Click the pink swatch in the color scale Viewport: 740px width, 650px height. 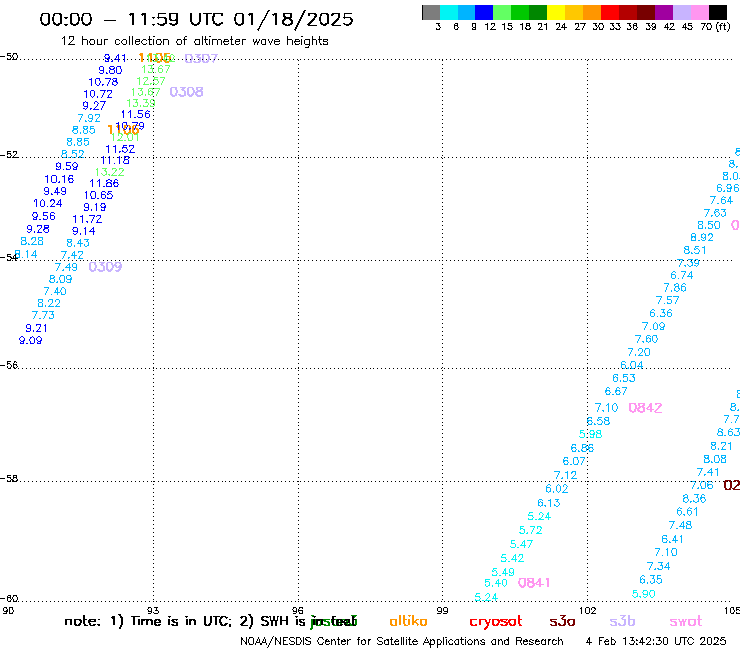pyautogui.click(x=700, y=12)
